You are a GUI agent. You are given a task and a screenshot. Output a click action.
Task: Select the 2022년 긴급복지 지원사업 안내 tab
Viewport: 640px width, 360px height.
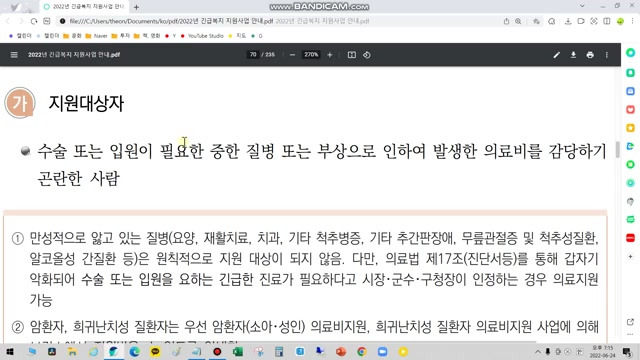84,7
